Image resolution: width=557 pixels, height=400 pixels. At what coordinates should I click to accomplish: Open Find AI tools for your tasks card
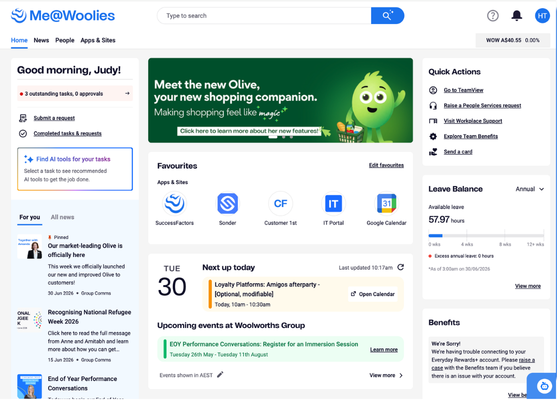75,169
